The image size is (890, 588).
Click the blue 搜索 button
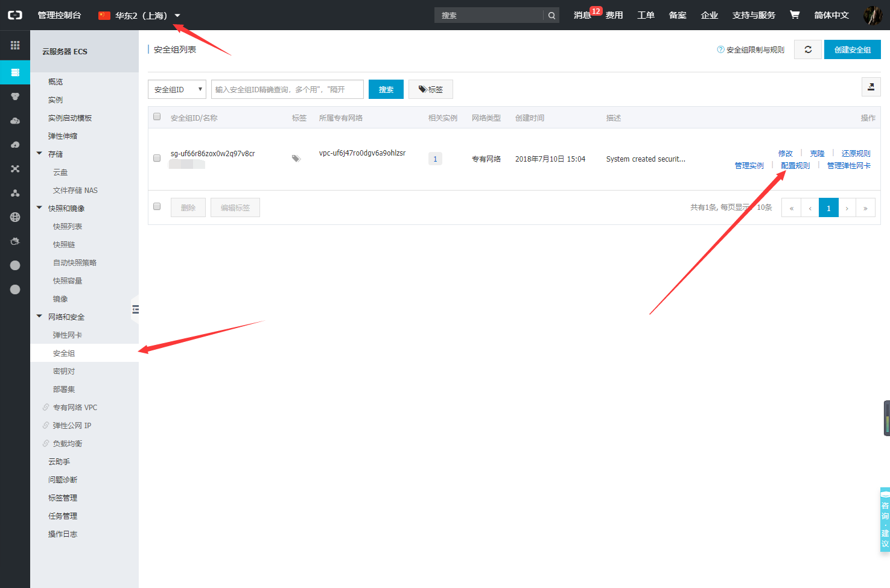(x=386, y=89)
